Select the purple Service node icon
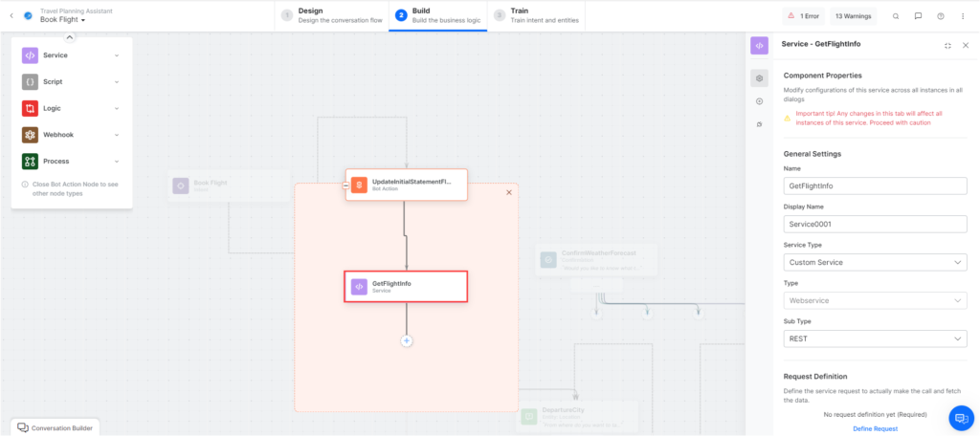 [30, 55]
